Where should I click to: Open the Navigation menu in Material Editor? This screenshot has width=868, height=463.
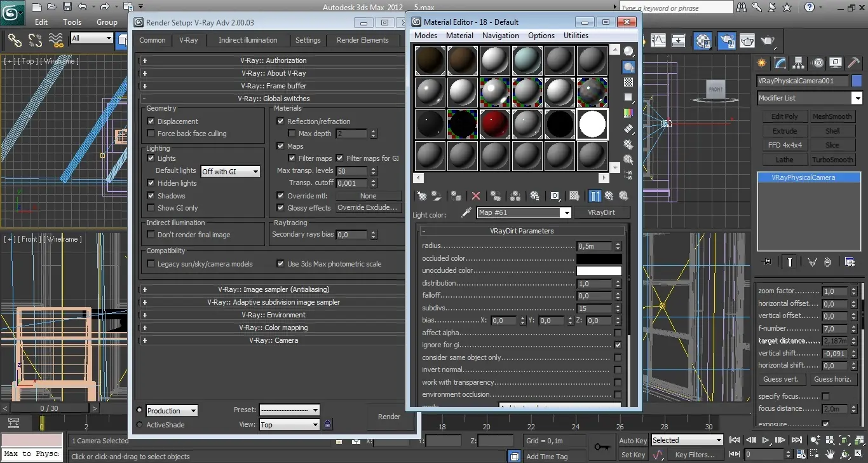click(500, 36)
